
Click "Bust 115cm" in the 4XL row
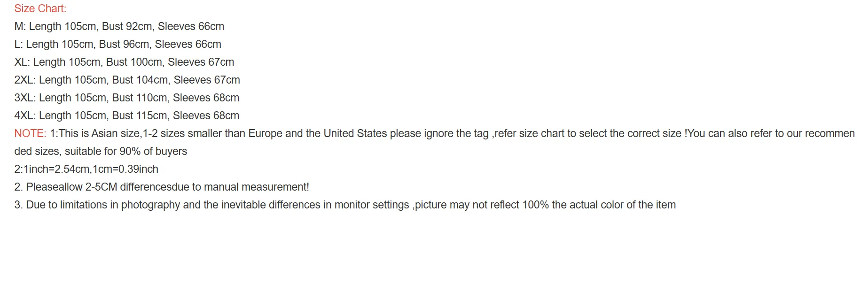[x=140, y=115]
